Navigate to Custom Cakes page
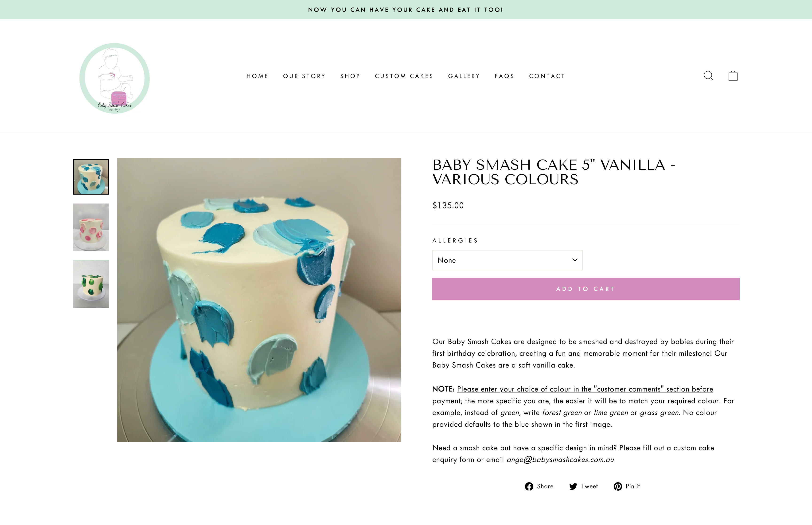The width and height of the screenshot is (812, 525). tap(404, 76)
